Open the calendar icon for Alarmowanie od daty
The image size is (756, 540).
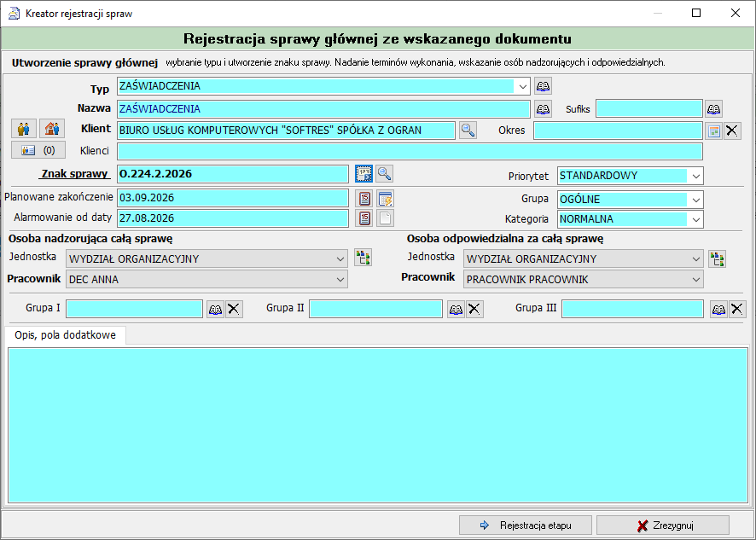pos(364,218)
